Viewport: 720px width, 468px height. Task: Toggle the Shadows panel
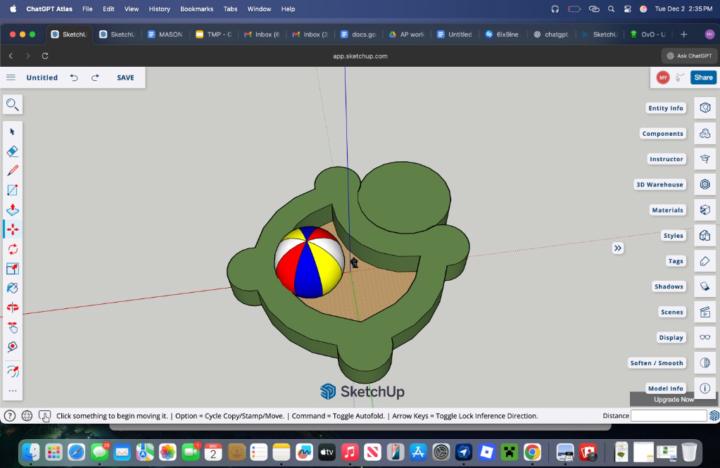[705, 287]
